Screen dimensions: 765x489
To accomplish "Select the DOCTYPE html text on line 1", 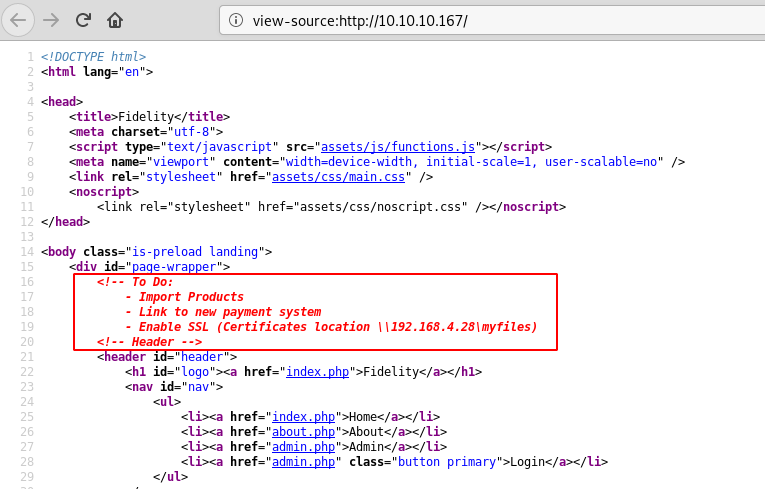I will (93, 57).
